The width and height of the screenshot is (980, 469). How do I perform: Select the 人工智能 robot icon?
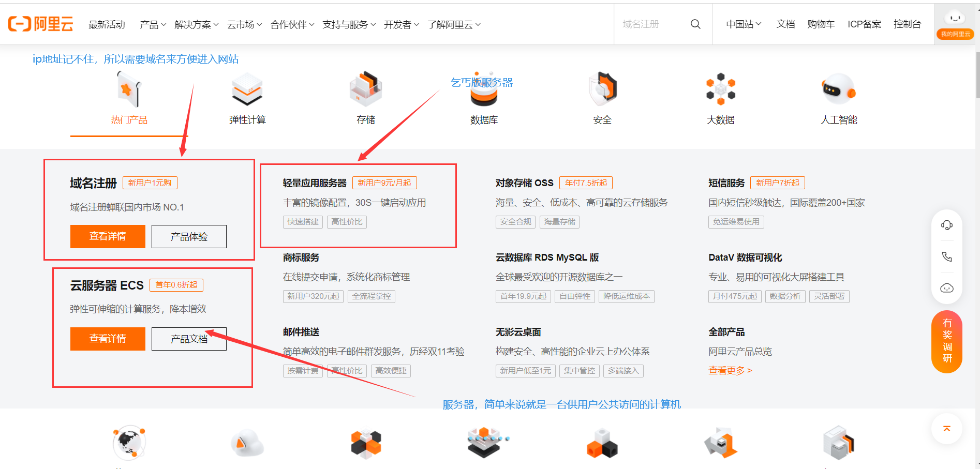click(x=839, y=89)
